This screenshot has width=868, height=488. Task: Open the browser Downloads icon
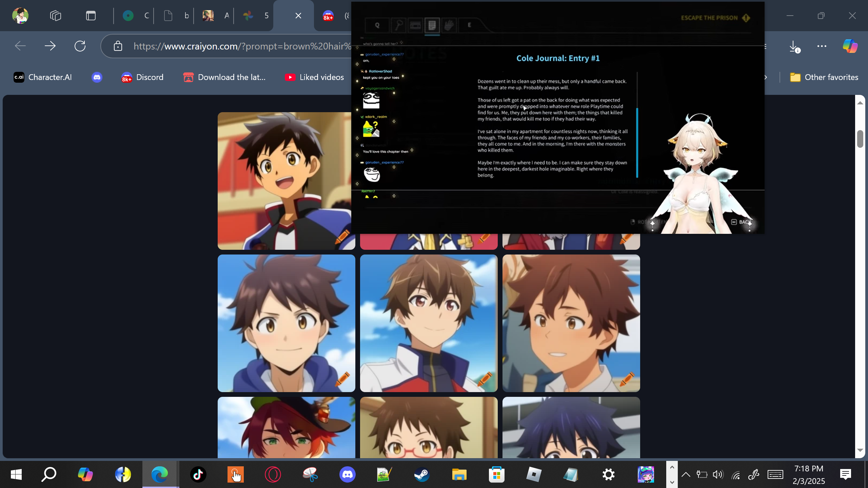click(x=794, y=46)
